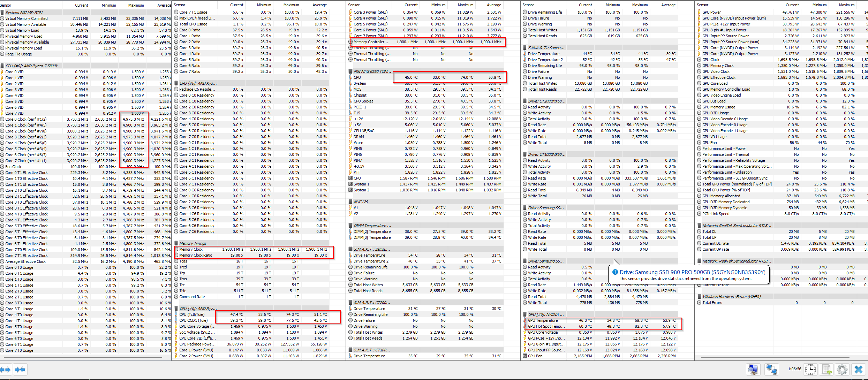Viewport: 868px width, 380px height.
Task: Collapse the Windows Hardware Errors (WHEA) group
Action: point(731,297)
